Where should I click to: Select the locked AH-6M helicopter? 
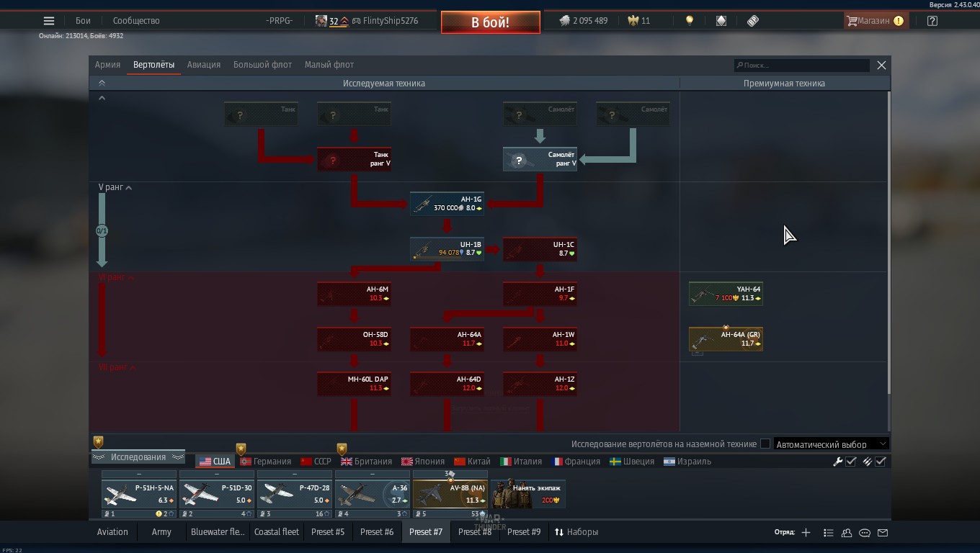tap(354, 294)
